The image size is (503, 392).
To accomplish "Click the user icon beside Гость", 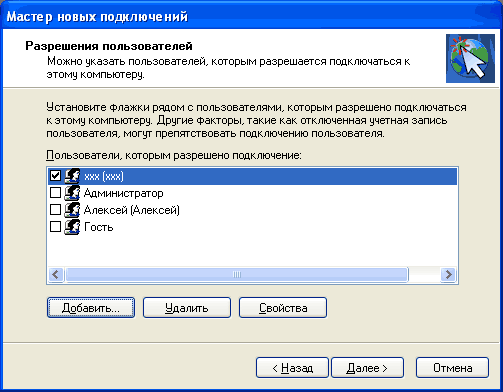I will [72, 227].
